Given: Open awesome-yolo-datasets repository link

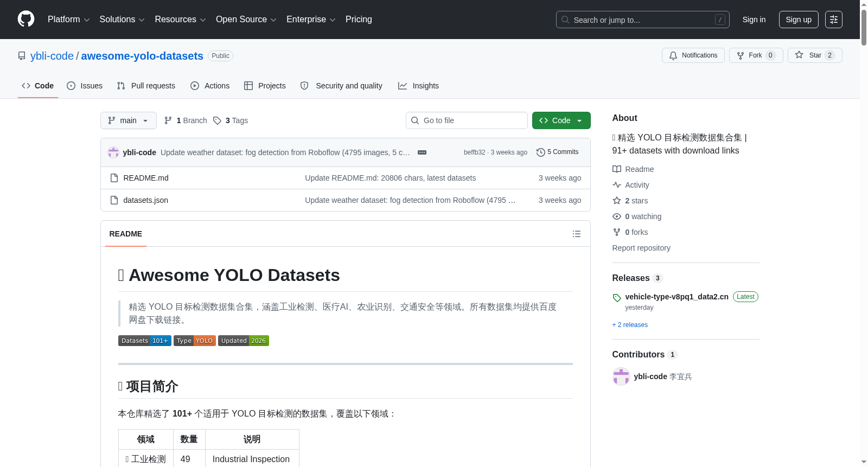Looking at the screenshot, I should point(142,56).
